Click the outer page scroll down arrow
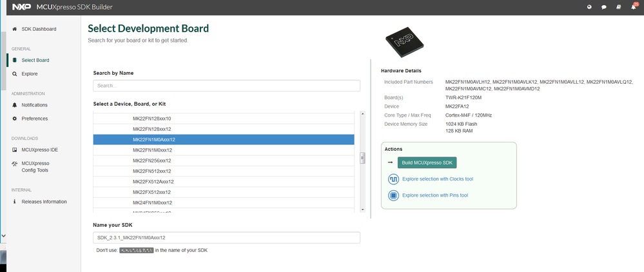This screenshot has width=644, height=272. click(3, 236)
